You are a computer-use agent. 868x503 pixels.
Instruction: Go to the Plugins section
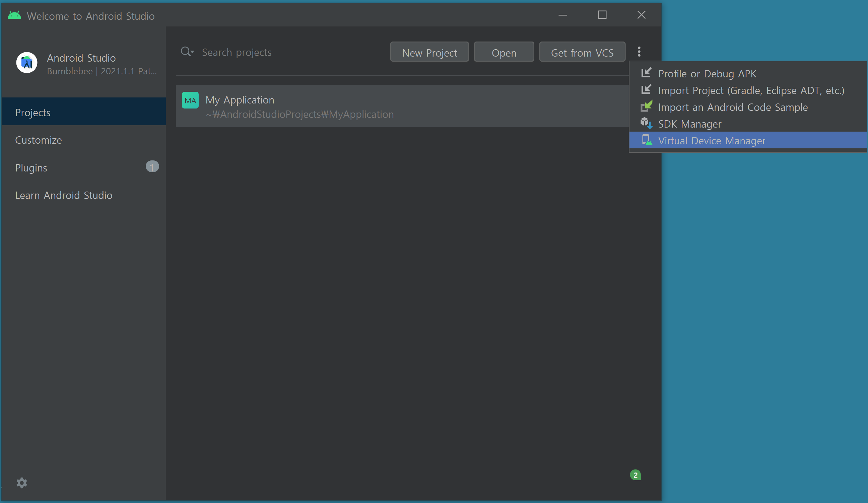click(31, 168)
